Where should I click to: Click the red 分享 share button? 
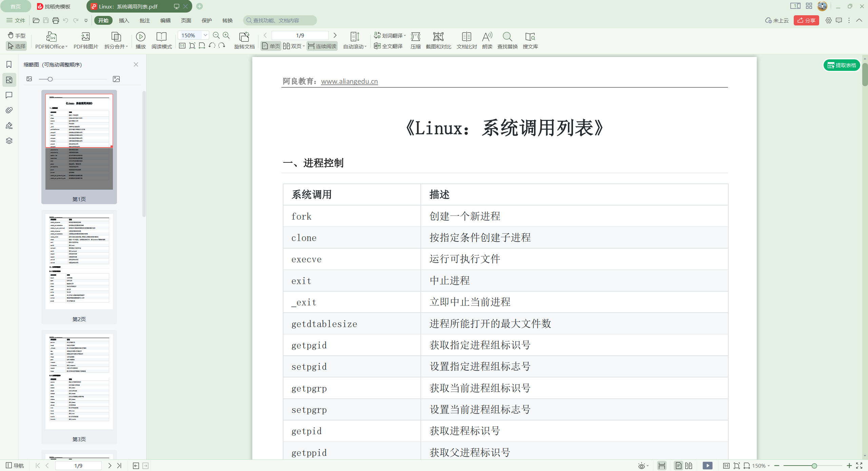tap(806, 20)
